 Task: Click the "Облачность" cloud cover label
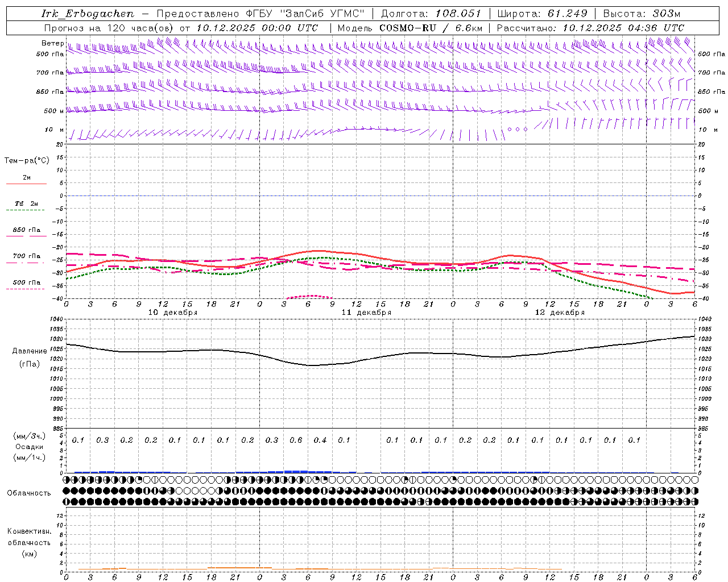click(x=29, y=493)
